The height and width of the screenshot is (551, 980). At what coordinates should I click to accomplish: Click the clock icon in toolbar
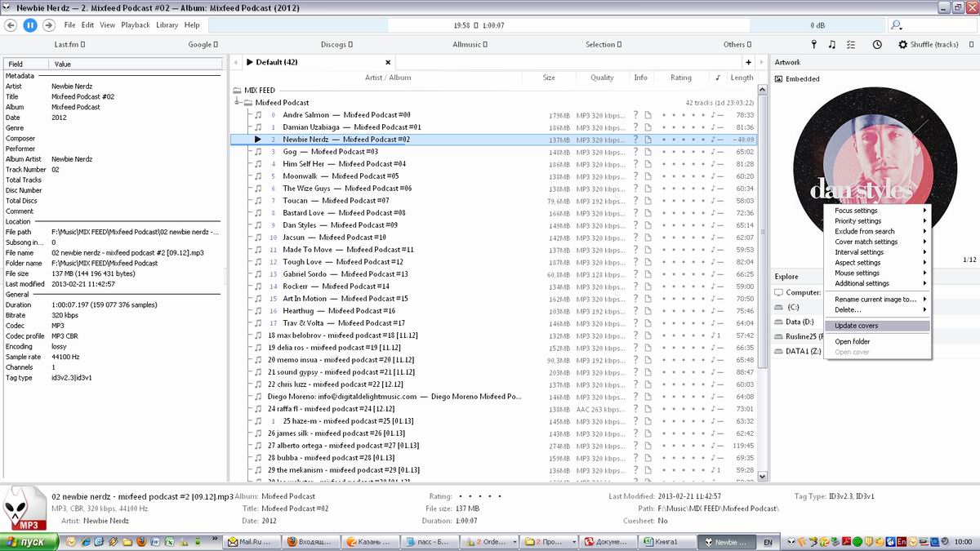[877, 45]
